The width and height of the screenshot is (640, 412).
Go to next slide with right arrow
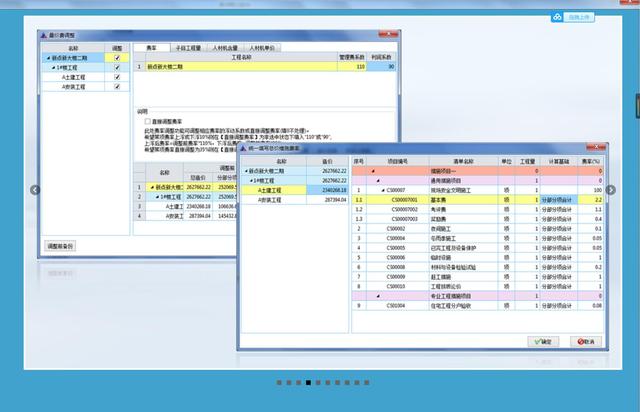coord(611,190)
